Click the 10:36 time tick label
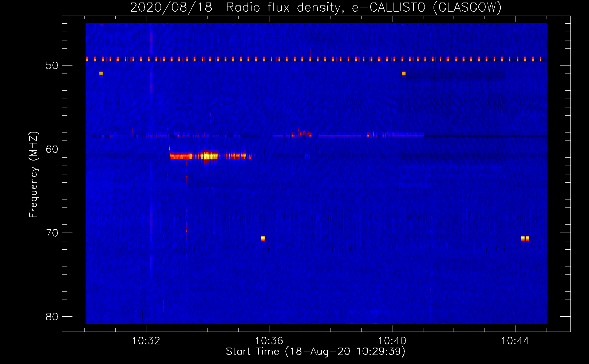This screenshot has width=589, height=364. point(269,341)
